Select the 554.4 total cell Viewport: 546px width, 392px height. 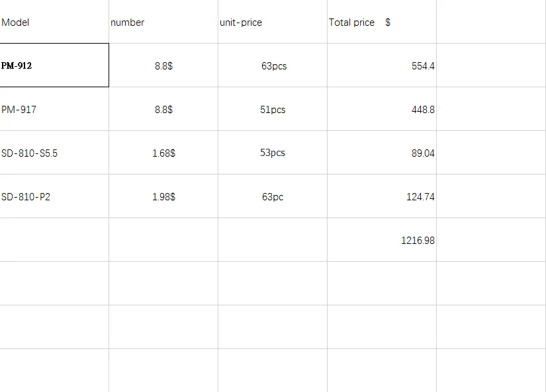pyautogui.click(x=382, y=65)
